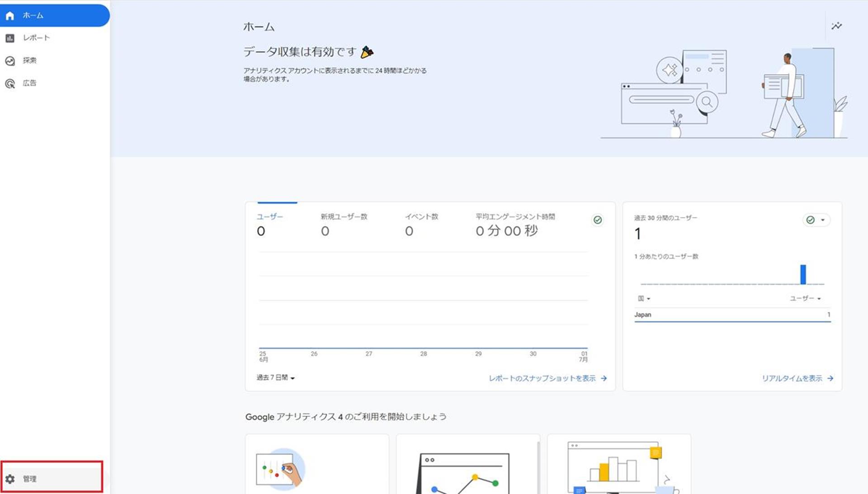The image size is (868, 494).
Task: Open the レポートのスナップショットを表示 link
Action: 542,378
